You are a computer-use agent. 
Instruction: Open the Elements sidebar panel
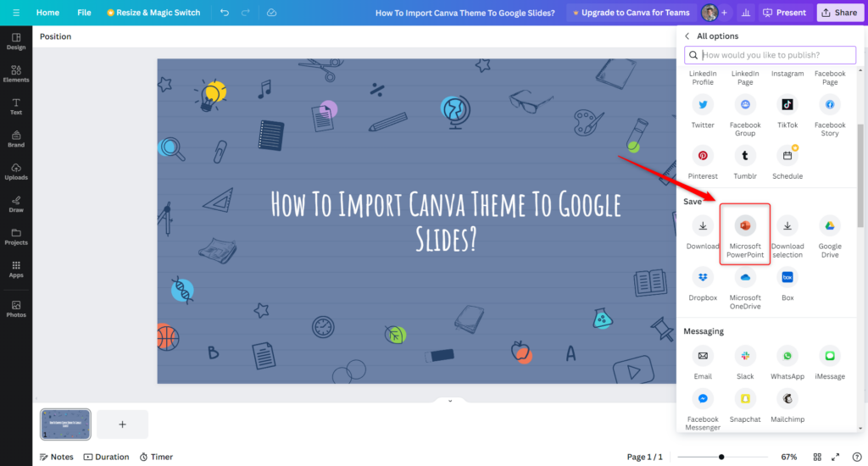(16, 74)
